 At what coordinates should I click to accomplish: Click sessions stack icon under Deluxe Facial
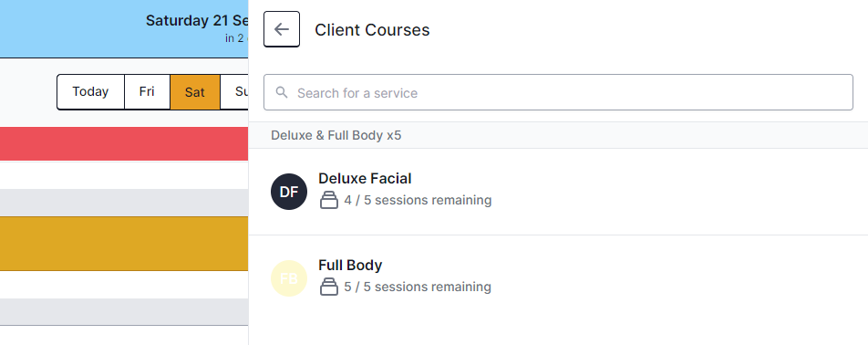[329, 200]
